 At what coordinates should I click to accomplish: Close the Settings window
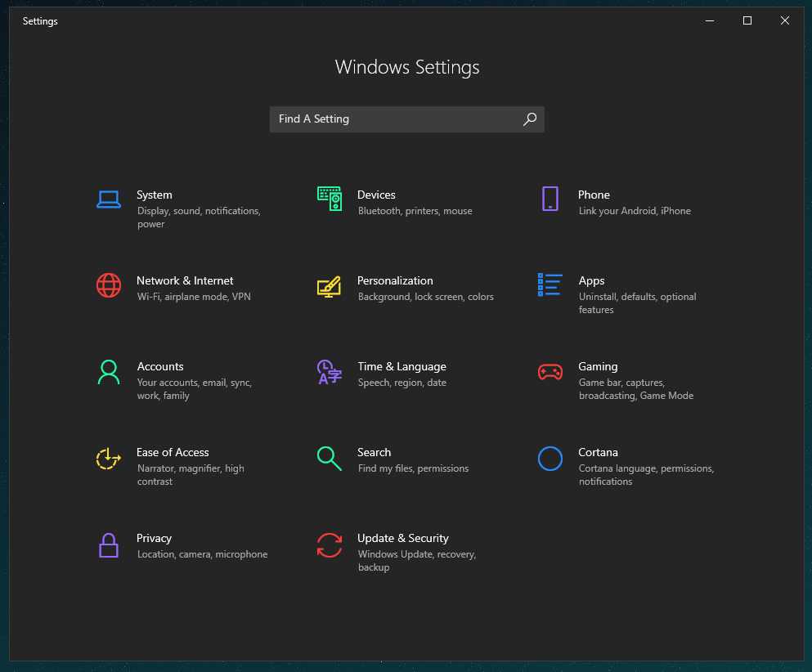(785, 20)
